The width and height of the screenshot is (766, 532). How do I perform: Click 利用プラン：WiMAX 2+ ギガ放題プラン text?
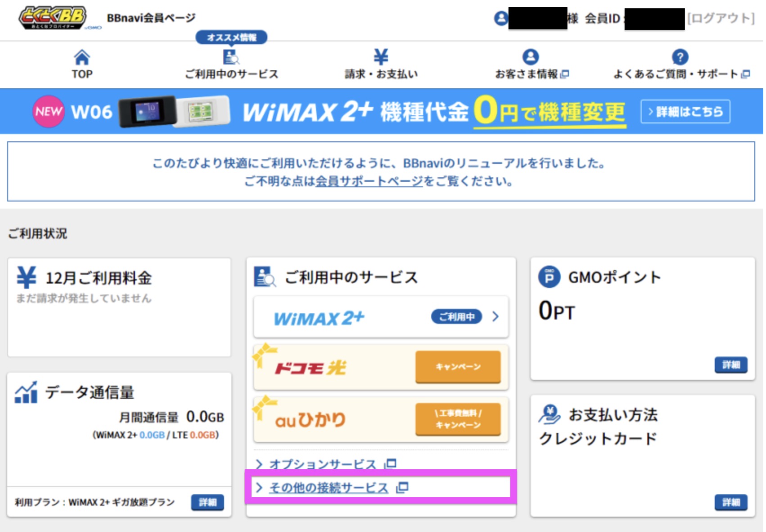click(x=95, y=502)
